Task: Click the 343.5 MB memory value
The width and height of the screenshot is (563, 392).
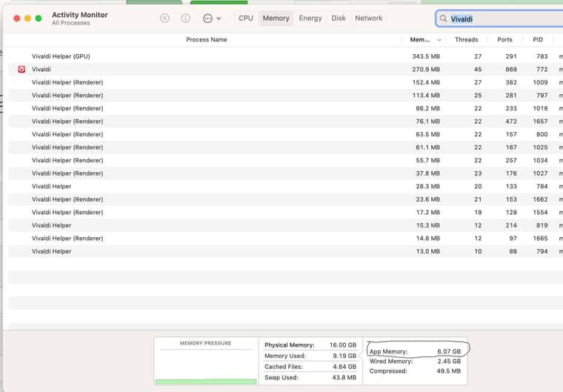Action: pyautogui.click(x=426, y=56)
